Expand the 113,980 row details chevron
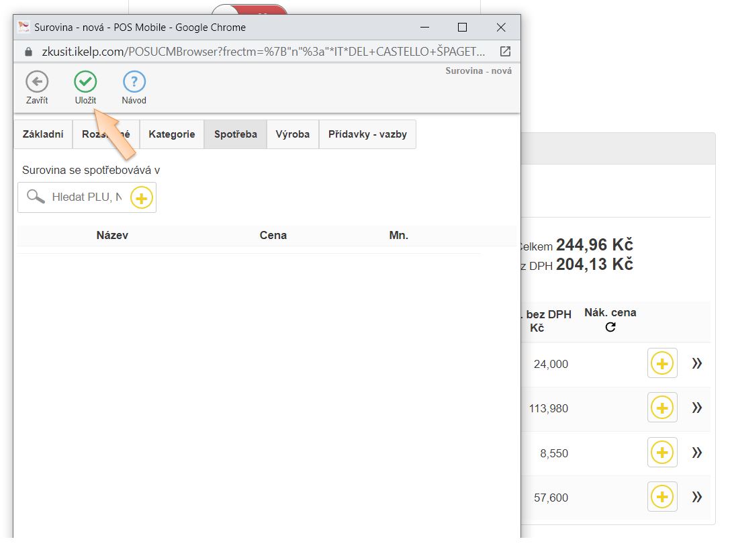Image resolution: width=730 pixels, height=560 pixels. tap(697, 408)
